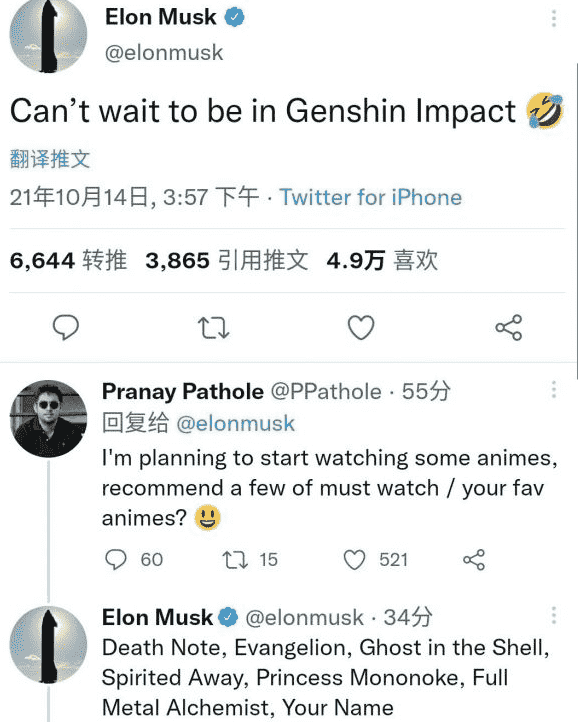Open Pranay Pathole's profile photo
The height and width of the screenshot is (722, 578).
coord(48,419)
